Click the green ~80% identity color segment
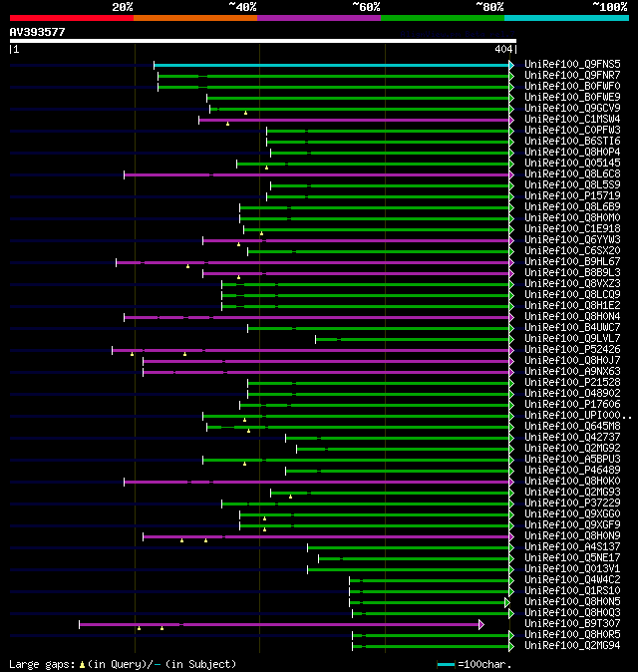 (443, 18)
